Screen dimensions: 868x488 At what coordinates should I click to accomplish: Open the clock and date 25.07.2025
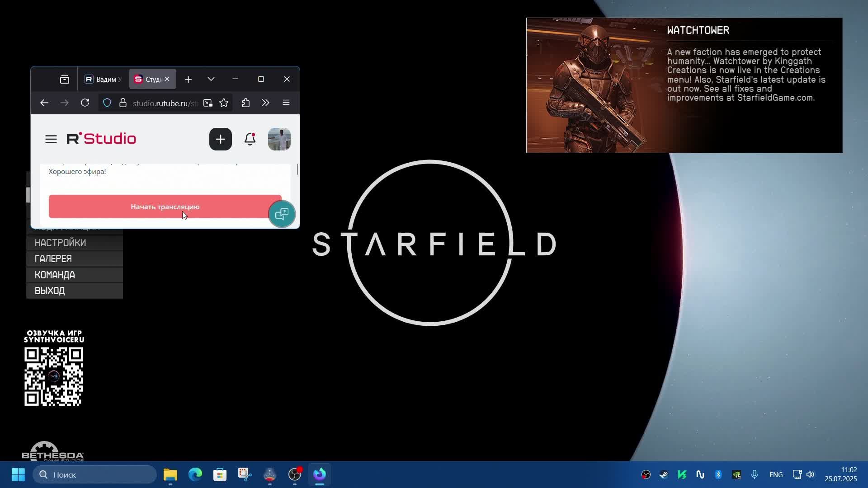tap(841, 474)
